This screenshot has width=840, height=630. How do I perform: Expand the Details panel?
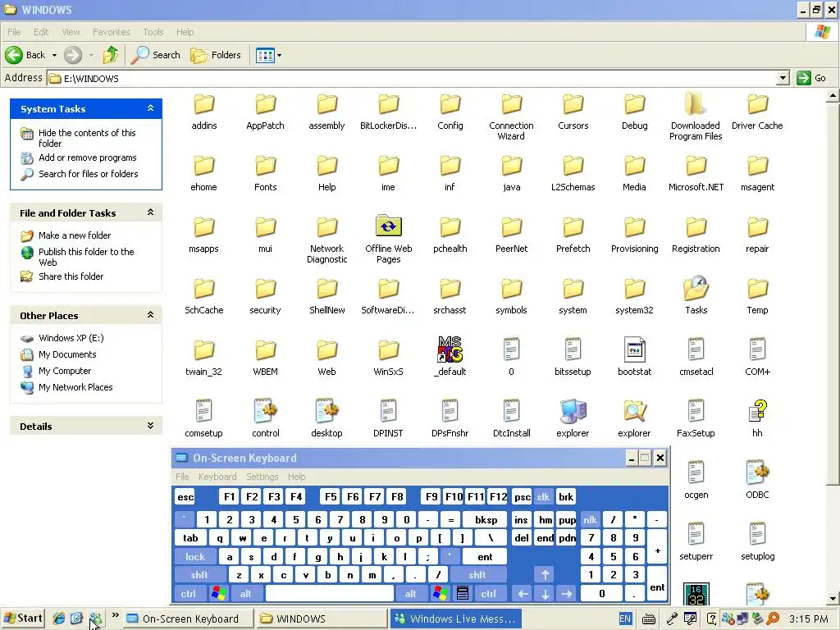(x=151, y=426)
